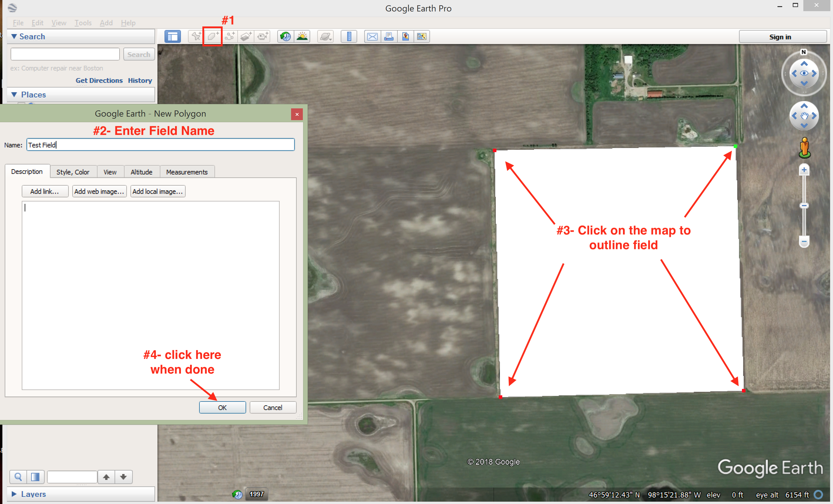This screenshot has width=833, height=504.
Task: Click the Places search magnifier icon
Action: (18, 477)
